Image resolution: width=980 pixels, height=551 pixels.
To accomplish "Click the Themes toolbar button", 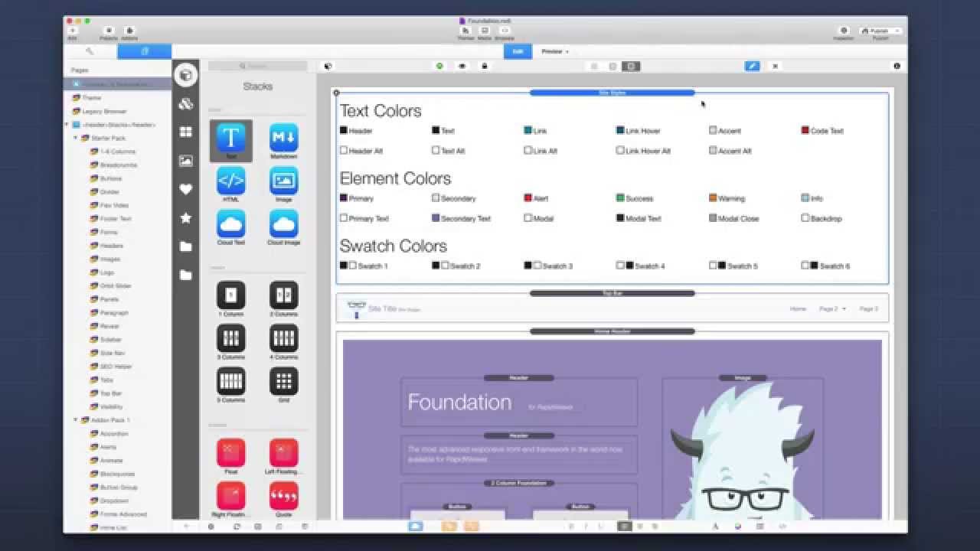I will (465, 33).
